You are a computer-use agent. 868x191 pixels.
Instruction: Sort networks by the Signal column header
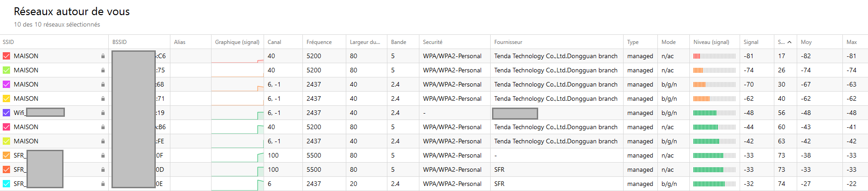point(751,42)
